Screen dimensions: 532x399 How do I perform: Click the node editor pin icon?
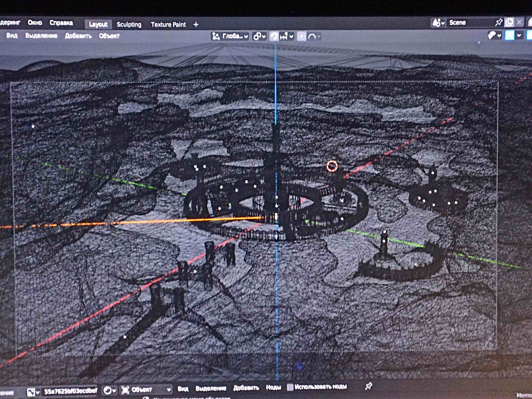pyautogui.click(x=369, y=386)
